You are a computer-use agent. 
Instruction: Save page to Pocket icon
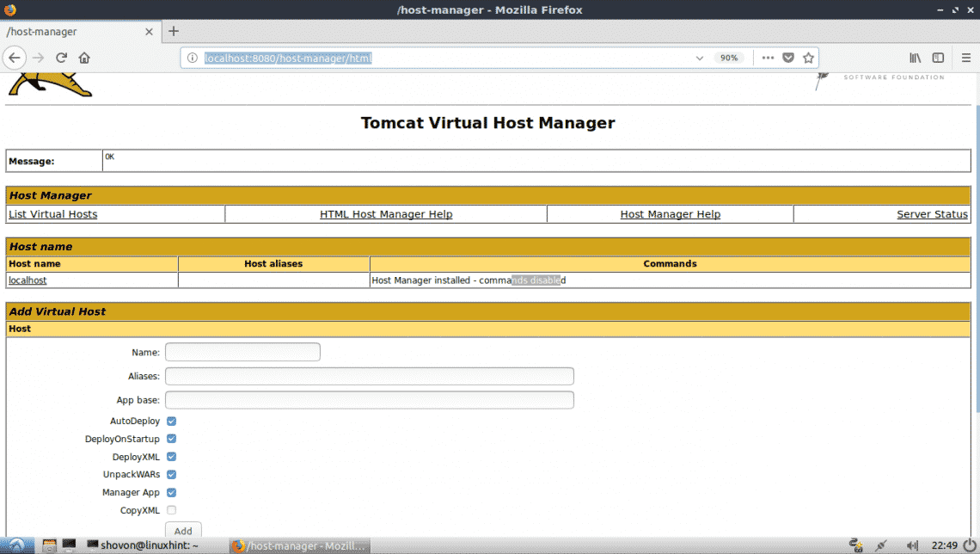coord(788,58)
